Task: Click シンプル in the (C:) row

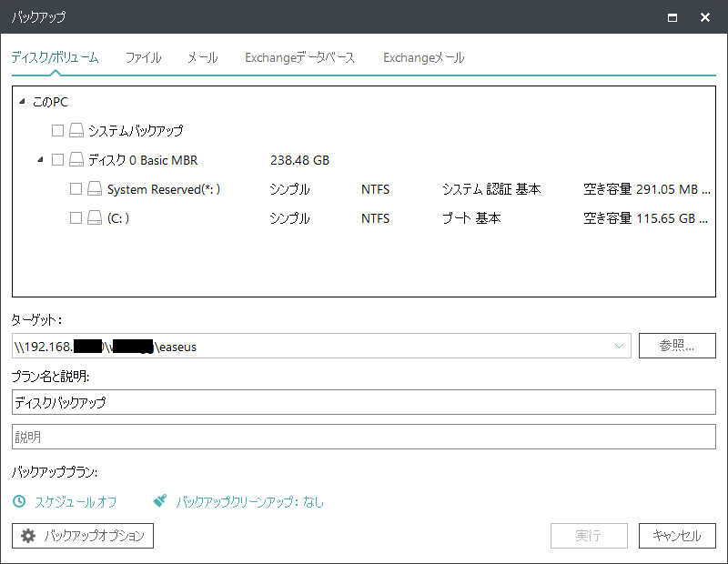Action: pos(289,218)
